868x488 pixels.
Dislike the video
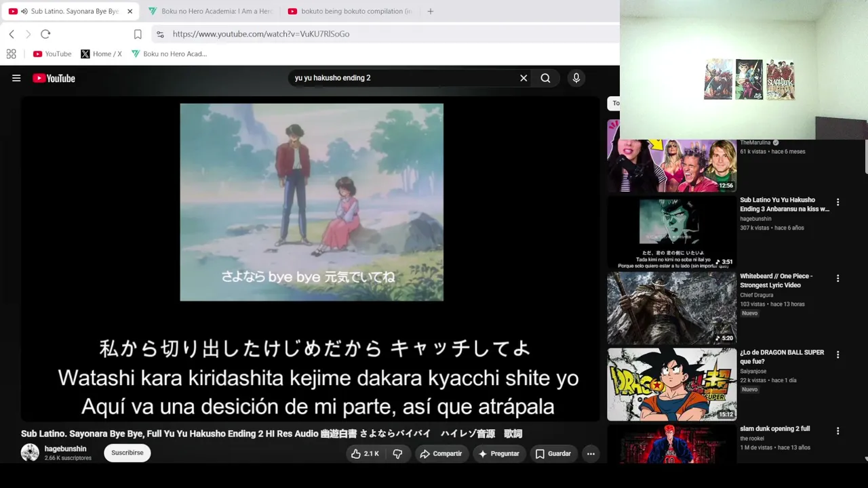[x=398, y=453]
